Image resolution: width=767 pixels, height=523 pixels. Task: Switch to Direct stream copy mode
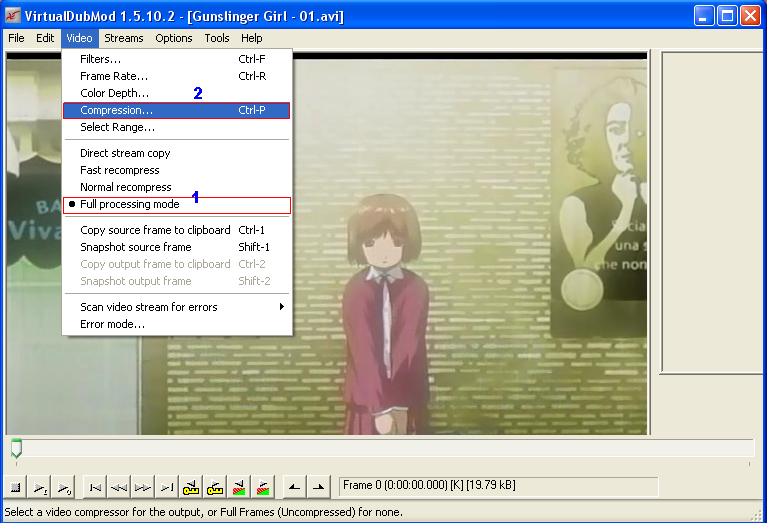click(x=177, y=153)
